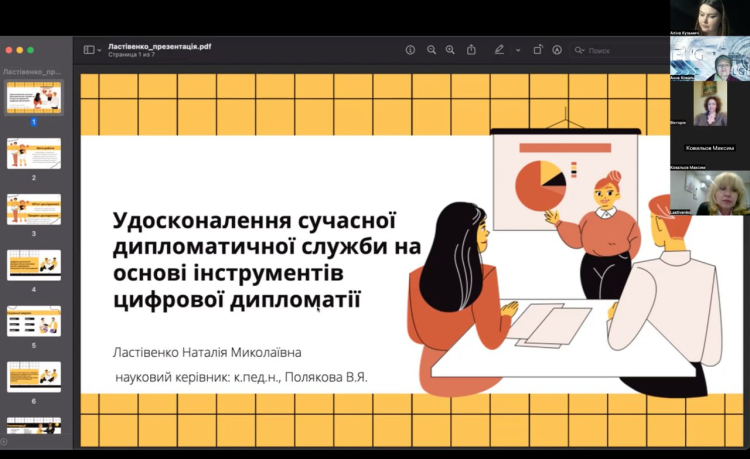Click the Ластівенко_презентація.pdf window title

[x=160, y=46]
